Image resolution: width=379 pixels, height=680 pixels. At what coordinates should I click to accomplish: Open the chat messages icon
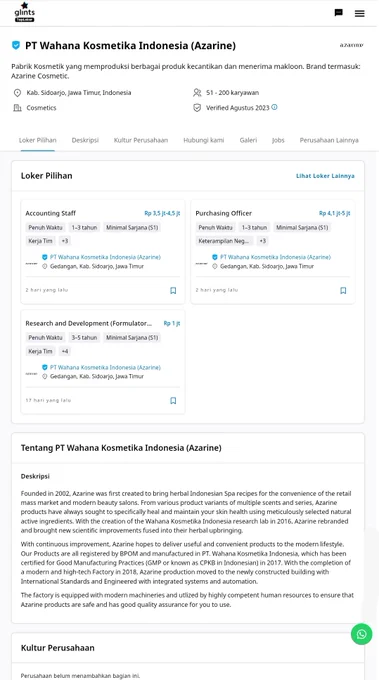[339, 13]
